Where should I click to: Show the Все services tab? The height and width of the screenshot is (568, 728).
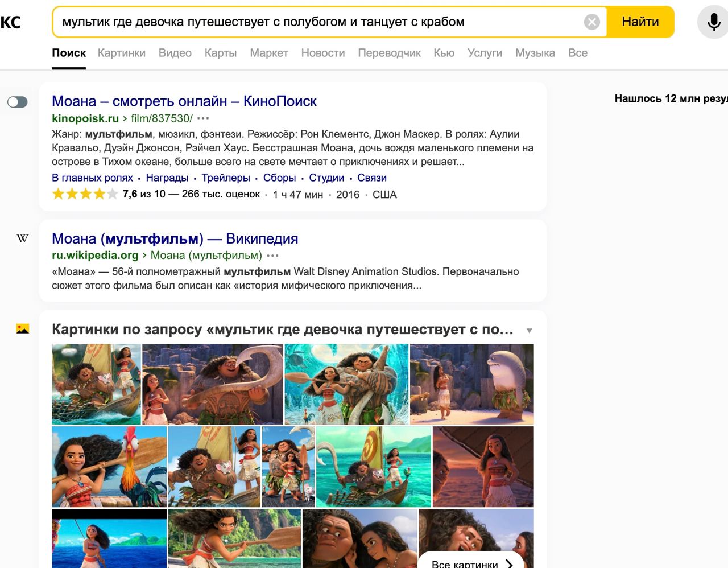(x=578, y=53)
